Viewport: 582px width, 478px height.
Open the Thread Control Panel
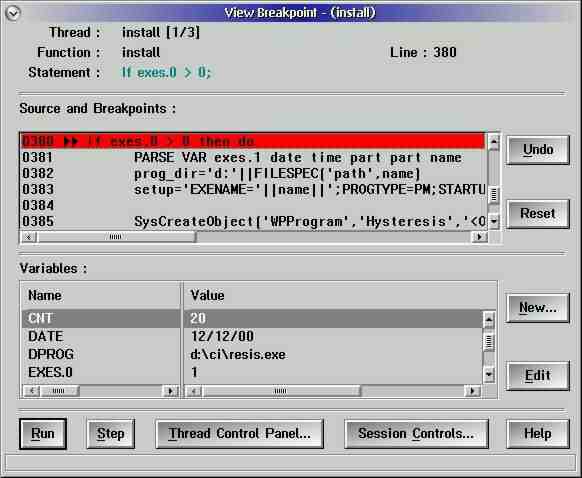[x=239, y=434]
